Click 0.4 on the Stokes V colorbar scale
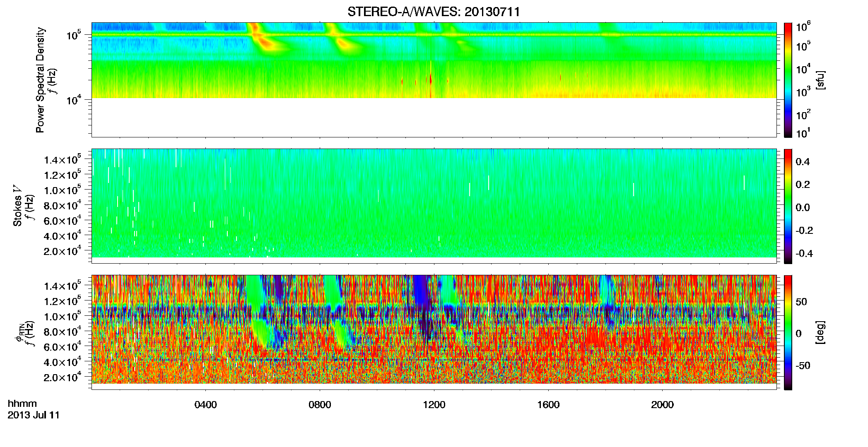The width and height of the screenshot is (868, 447). pos(803,162)
